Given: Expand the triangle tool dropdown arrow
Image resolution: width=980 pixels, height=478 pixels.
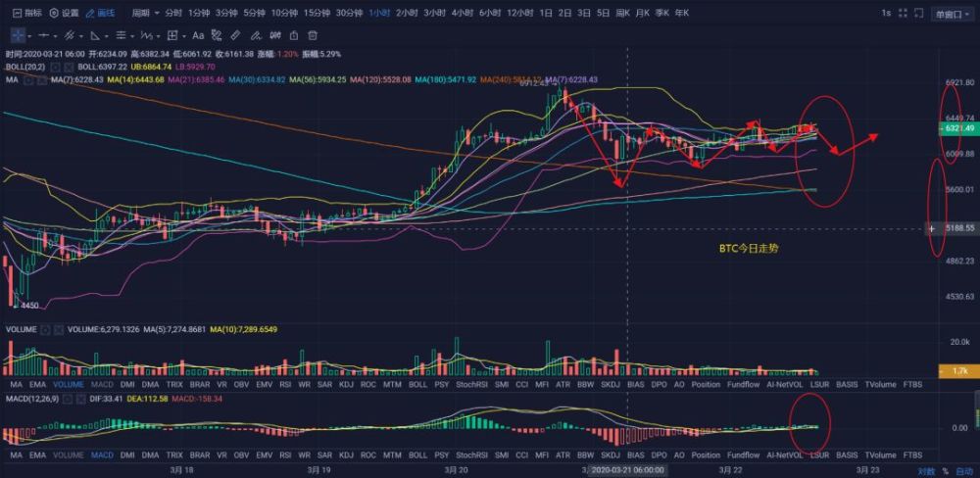Looking at the screenshot, I should [108, 36].
